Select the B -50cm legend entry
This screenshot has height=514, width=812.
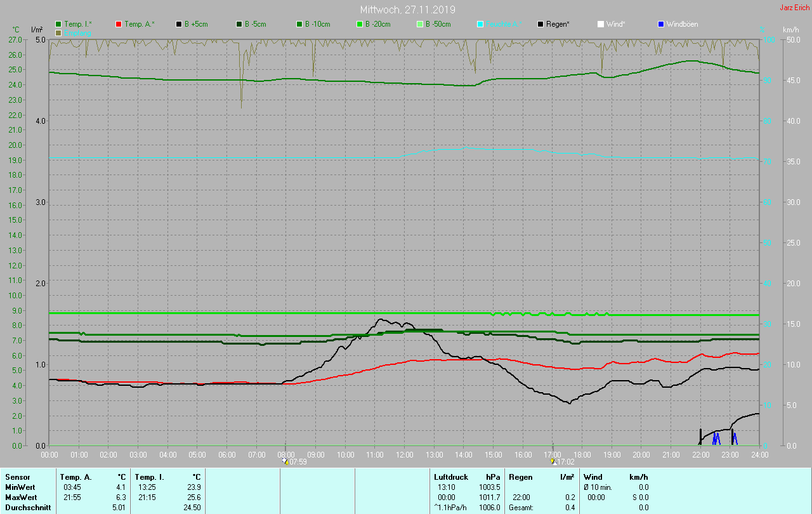click(438, 24)
